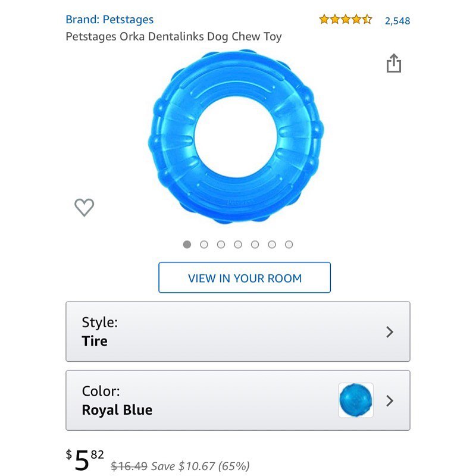This screenshot has width=476, height=476.
Task: Select the second image carousel dot
Action: [204, 245]
